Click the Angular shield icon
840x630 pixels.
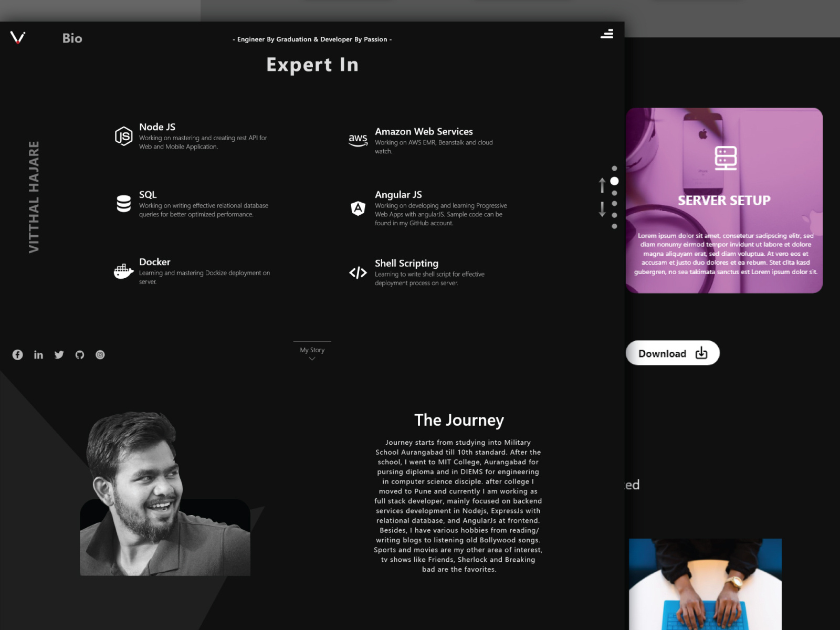tap(358, 208)
